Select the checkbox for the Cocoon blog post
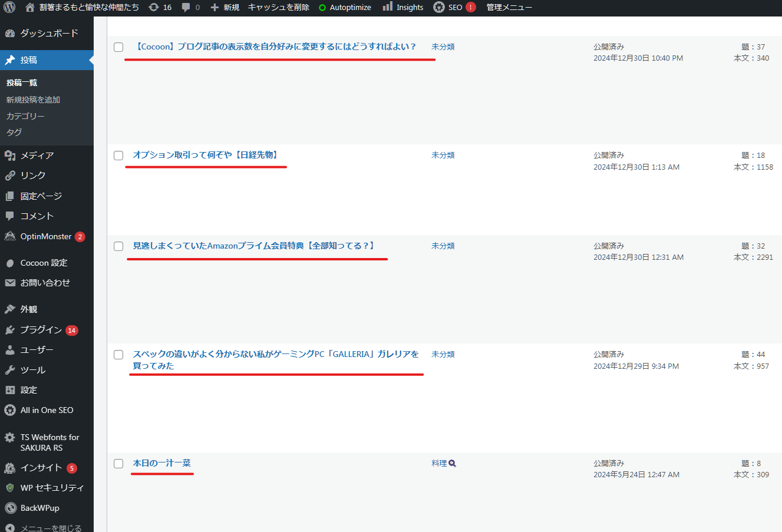782x532 pixels. (118, 47)
